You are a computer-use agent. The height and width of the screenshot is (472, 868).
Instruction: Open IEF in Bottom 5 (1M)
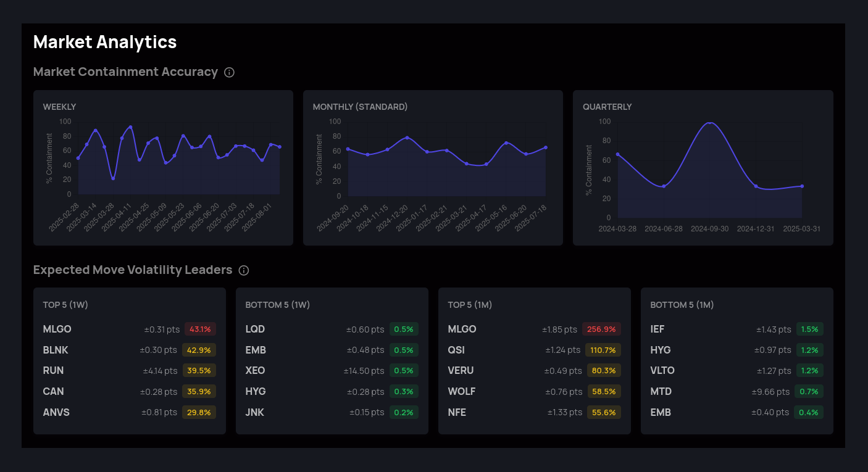pos(657,329)
